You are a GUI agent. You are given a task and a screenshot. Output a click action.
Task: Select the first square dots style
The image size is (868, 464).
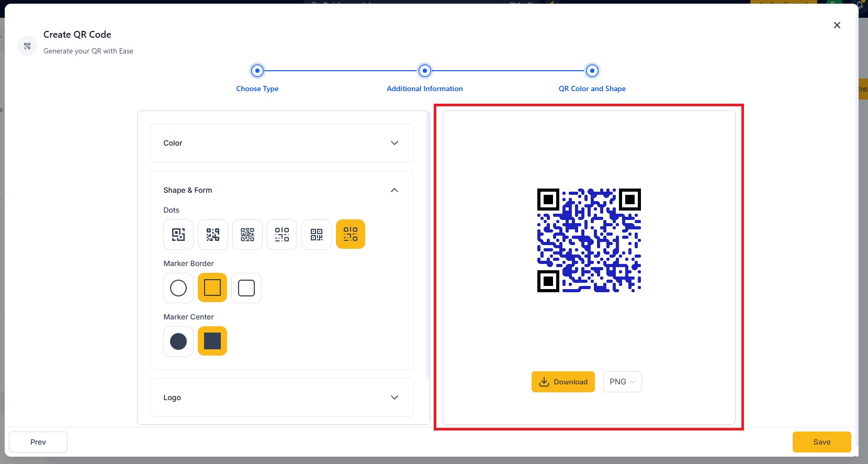click(x=178, y=235)
